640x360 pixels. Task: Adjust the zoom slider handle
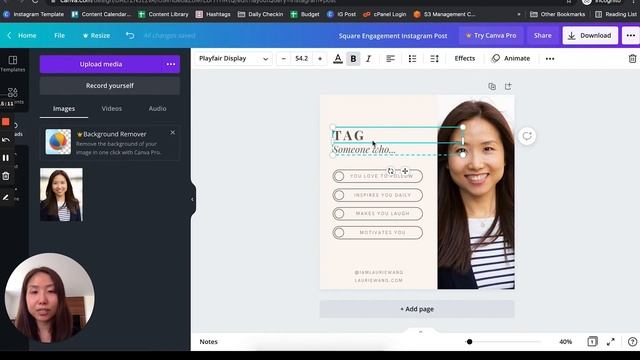[x=469, y=342]
